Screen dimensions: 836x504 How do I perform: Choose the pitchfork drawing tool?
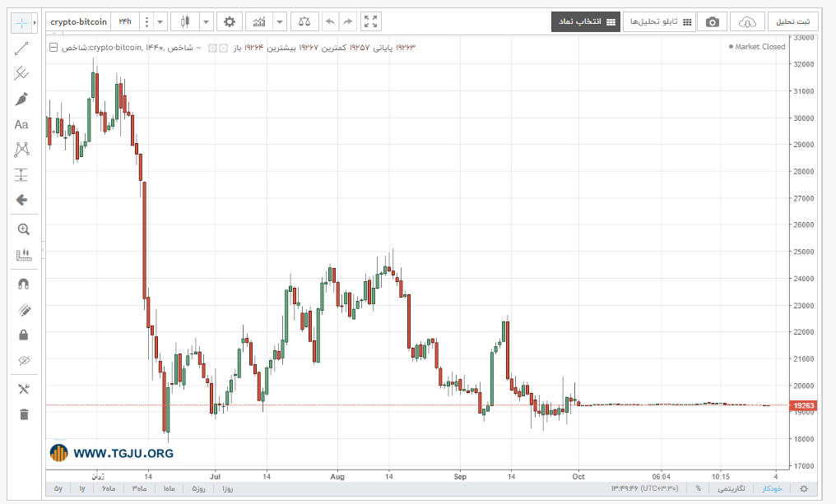[21, 73]
